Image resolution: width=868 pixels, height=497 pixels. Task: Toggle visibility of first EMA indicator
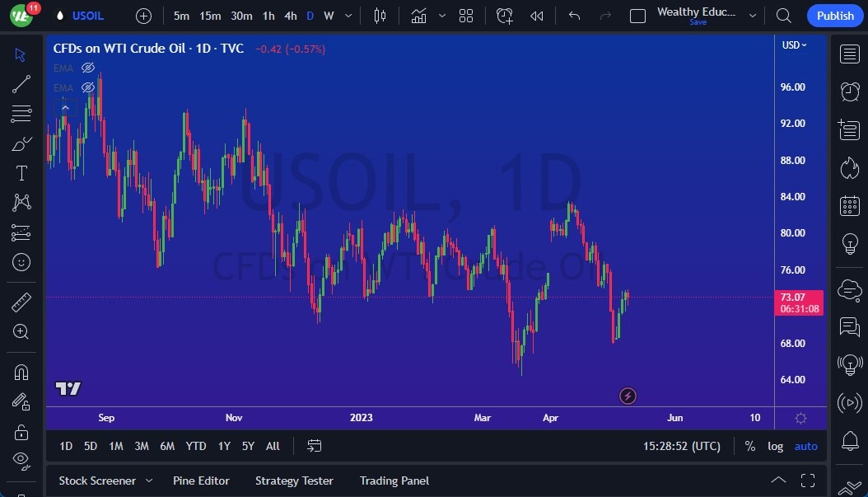(x=88, y=68)
